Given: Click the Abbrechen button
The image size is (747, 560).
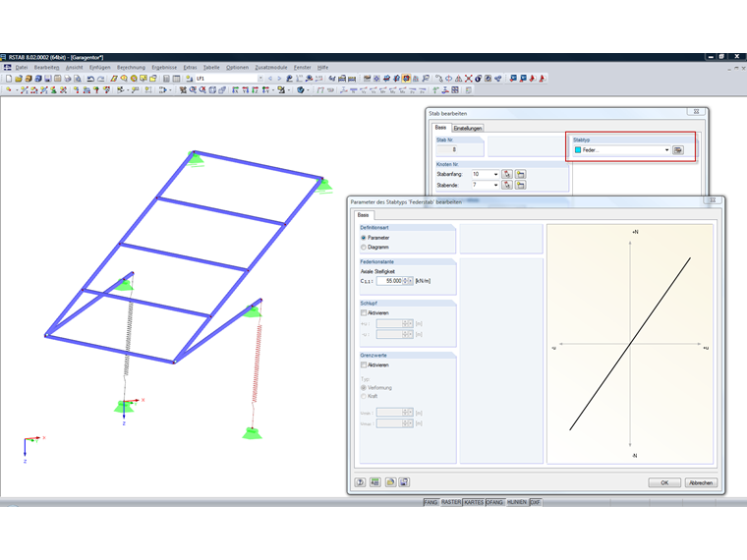Looking at the screenshot, I should pos(701,482).
